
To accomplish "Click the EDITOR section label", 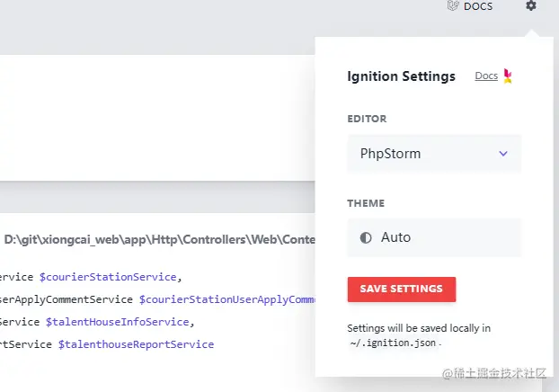I will (367, 119).
